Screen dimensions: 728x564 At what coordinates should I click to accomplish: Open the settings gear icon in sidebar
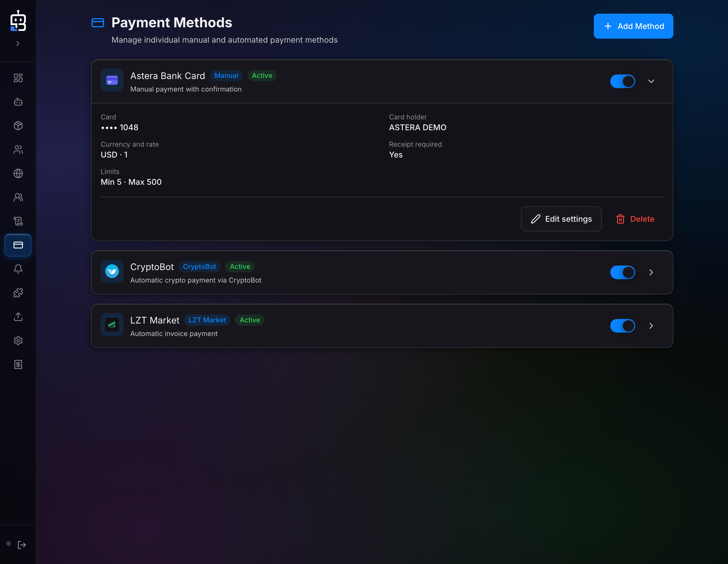pyautogui.click(x=18, y=341)
